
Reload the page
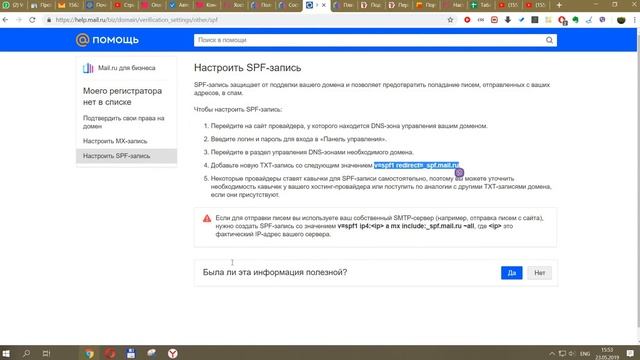click(32, 20)
